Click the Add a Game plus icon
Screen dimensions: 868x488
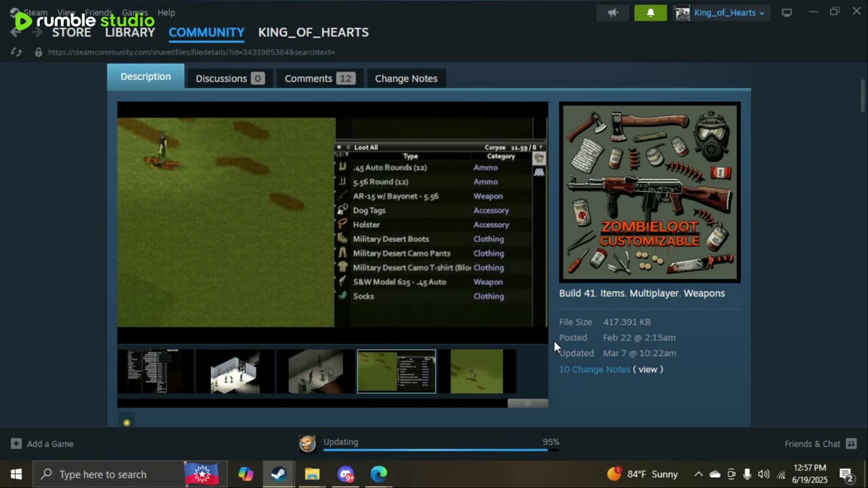[16, 443]
